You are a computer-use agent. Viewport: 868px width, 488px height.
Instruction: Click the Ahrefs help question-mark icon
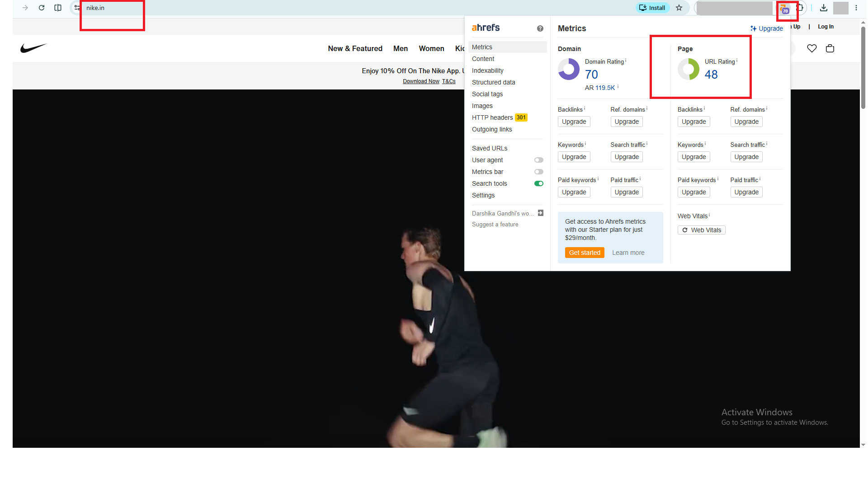pos(540,28)
